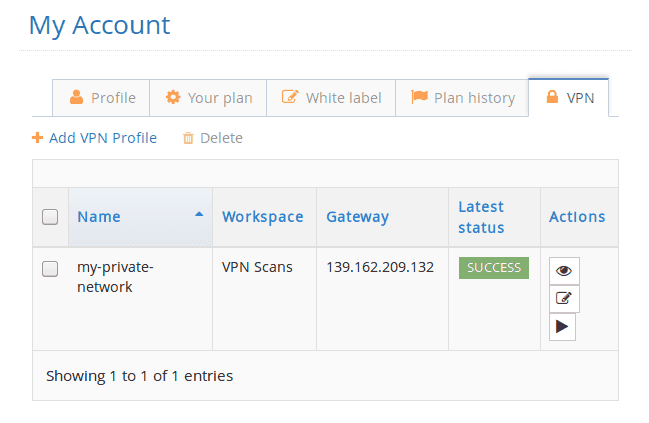
Task: Sort table by Workspace column header
Action: click(x=262, y=217)
